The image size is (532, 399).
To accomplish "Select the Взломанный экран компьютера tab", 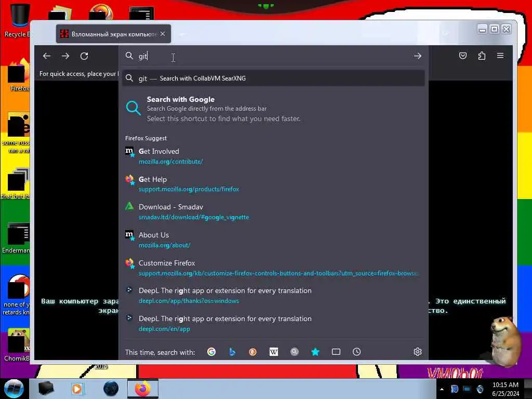I will point(113,34).
